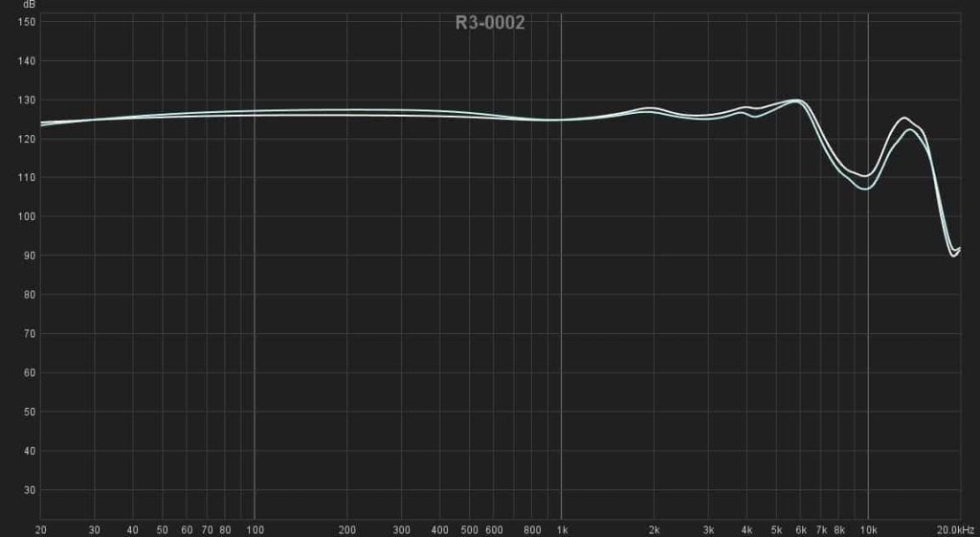Click the dB unit label
The image size is (980, 537).
29,5
